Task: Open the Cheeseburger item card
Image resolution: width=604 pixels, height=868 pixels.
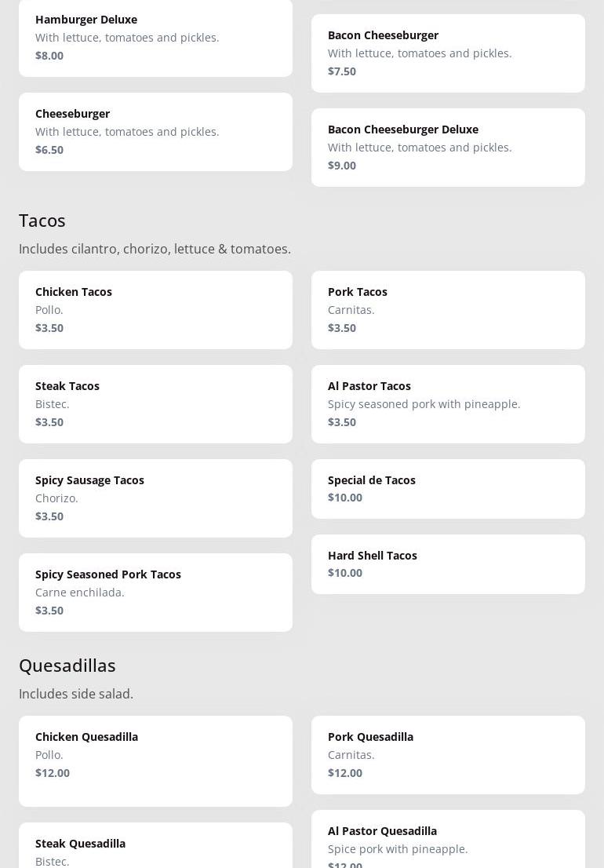Action: tap(155, 131)
